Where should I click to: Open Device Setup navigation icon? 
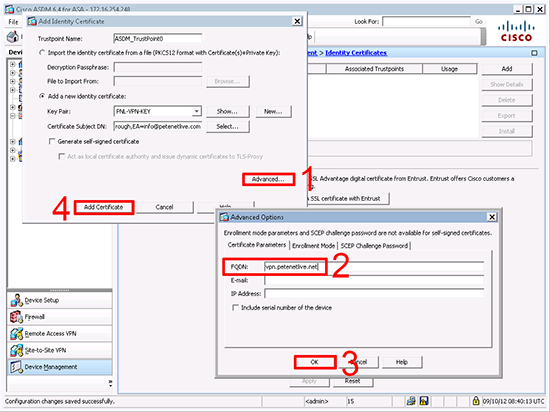[x=16, y=300]
